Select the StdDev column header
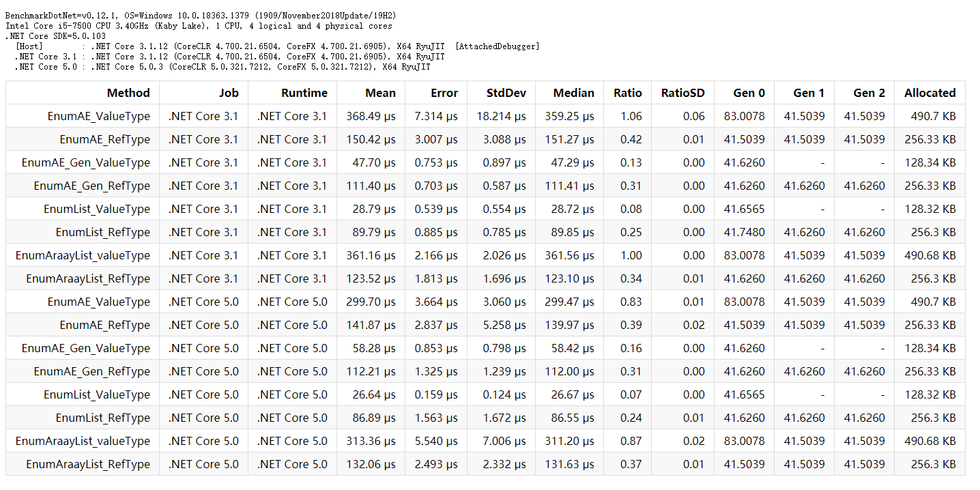Viewport: 980px width, 490px height. click(506, 93)
